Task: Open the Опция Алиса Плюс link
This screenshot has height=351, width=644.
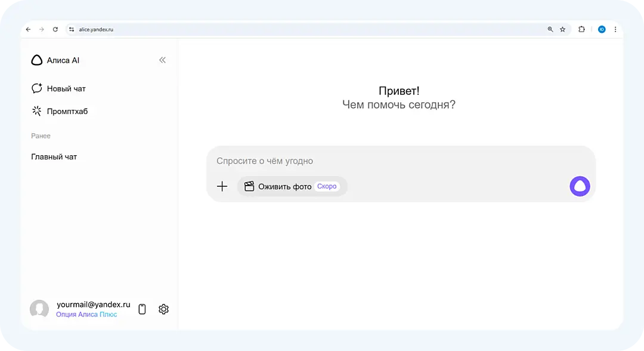Action: (86, 315)
